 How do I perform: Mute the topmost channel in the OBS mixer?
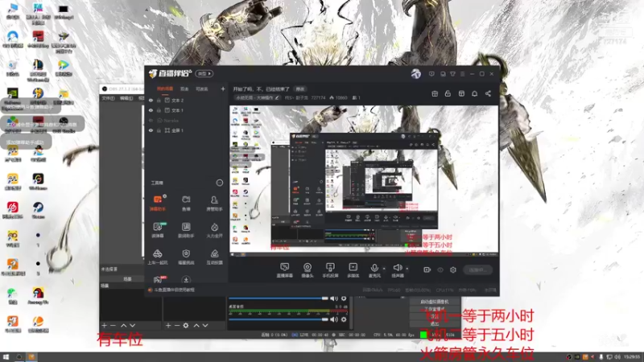334,298
